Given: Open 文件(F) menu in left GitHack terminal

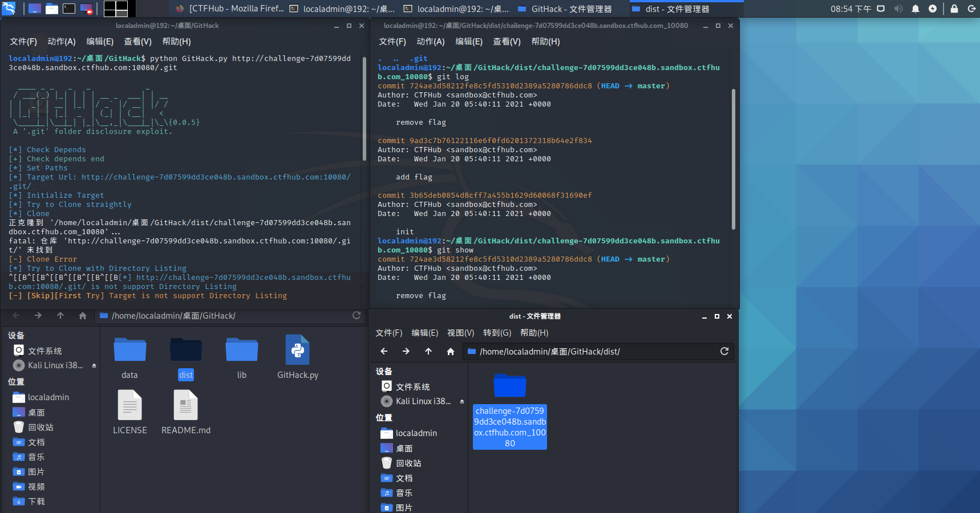Looking at the screenshot, I should click(x=23, y=42).
